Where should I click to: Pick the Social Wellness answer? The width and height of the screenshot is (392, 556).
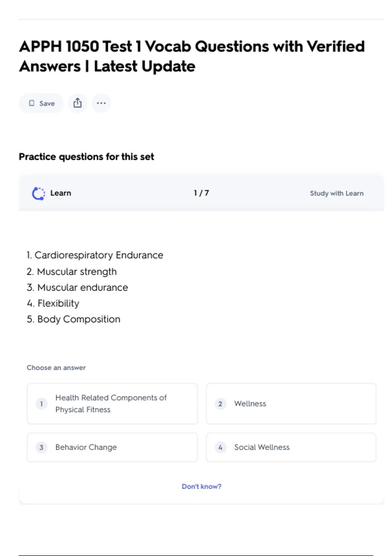click(x=262, y=447)
